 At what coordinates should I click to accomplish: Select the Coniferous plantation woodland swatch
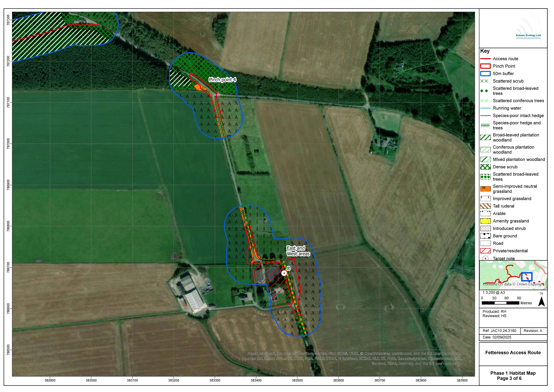485,150
